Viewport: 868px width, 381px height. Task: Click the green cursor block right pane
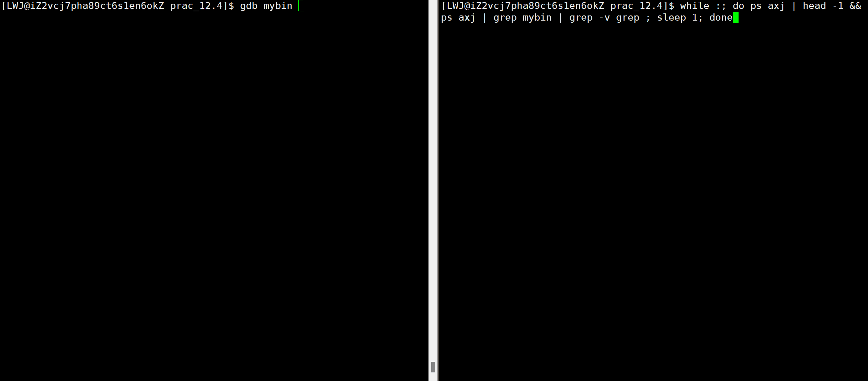point(735,17)
